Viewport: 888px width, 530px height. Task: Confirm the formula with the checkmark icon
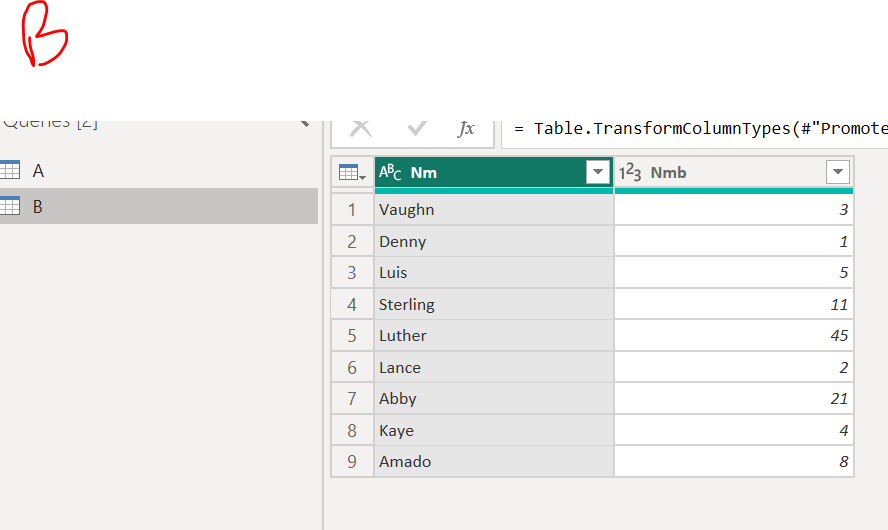coord(417,128)
